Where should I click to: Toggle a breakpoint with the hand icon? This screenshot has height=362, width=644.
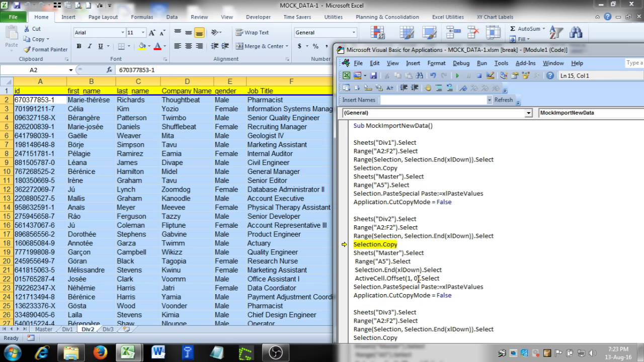[x=428, y=87]
